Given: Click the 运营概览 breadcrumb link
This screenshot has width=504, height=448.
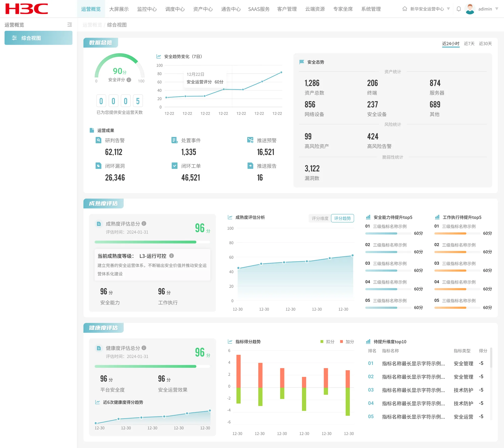Looking at the screenshot, I should coord(92,25).
